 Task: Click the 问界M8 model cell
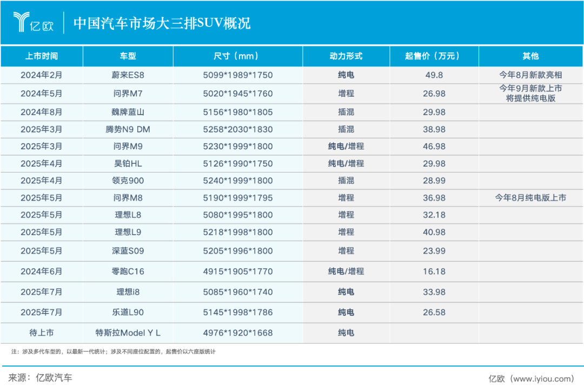(x=128, y=198)
